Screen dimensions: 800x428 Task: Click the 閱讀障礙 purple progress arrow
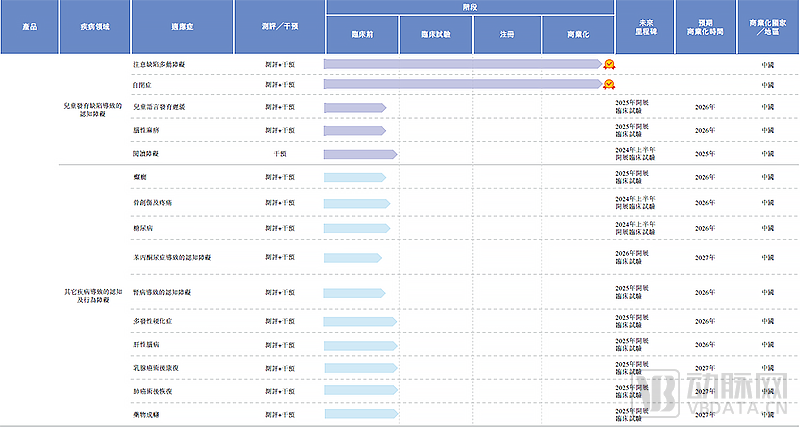(360, 154)
